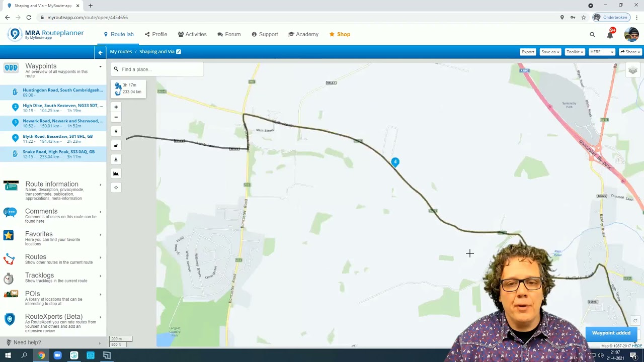This screenshot has height=362, width=644.
Task: Open the Academy section
Action: tap(303, 34)
